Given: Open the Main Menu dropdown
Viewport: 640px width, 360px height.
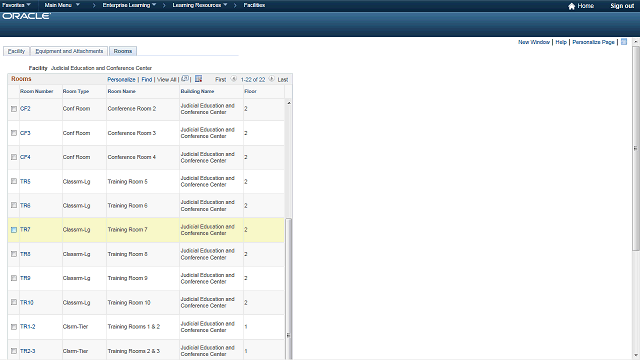Looking at the screenshot, I should (x=62, y=5).
